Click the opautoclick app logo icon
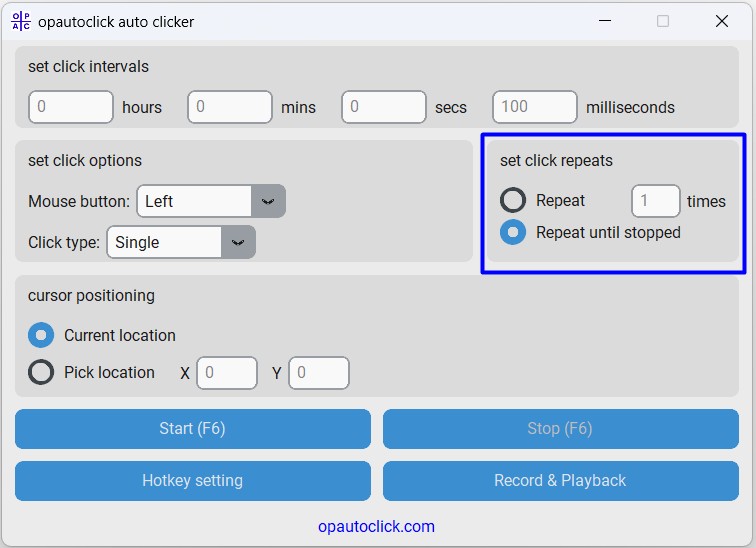Screen dimensions: 756x548 (21, 22)
